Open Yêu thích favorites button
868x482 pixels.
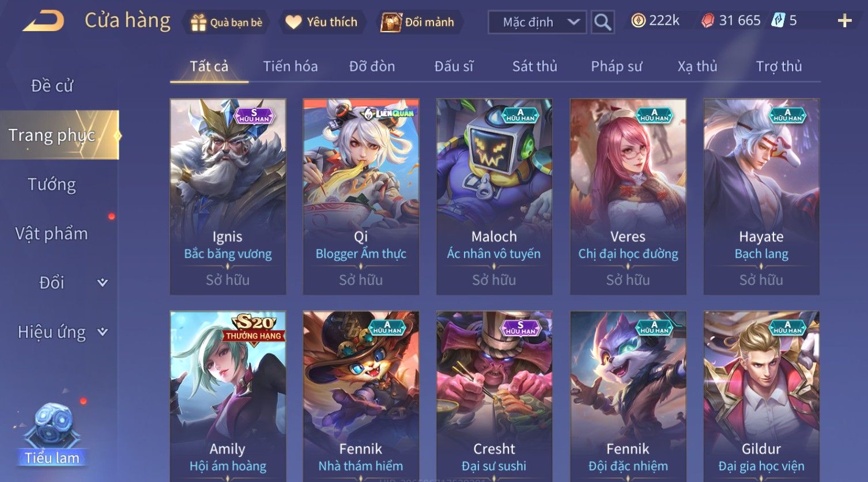[322, 22]
